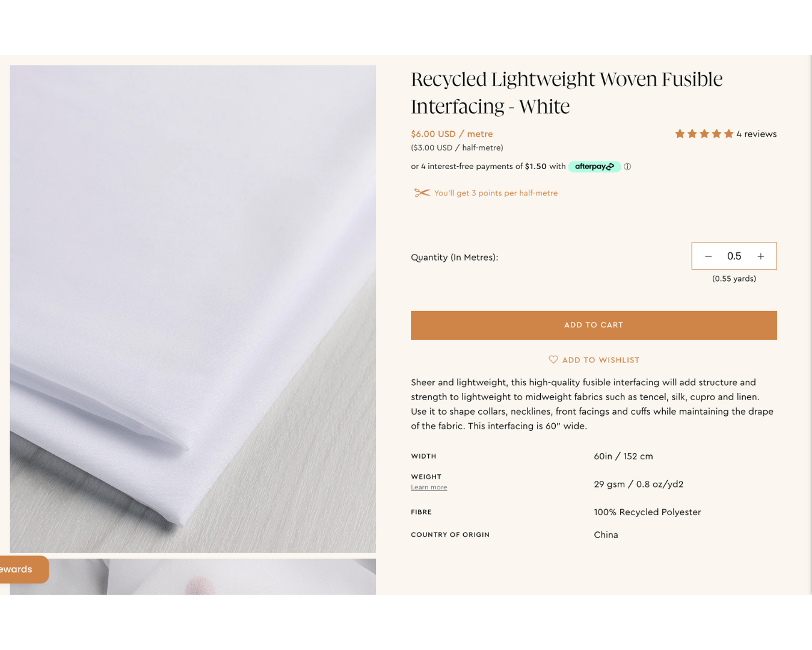Click Add to Wishlist link

tap(594, 360)
